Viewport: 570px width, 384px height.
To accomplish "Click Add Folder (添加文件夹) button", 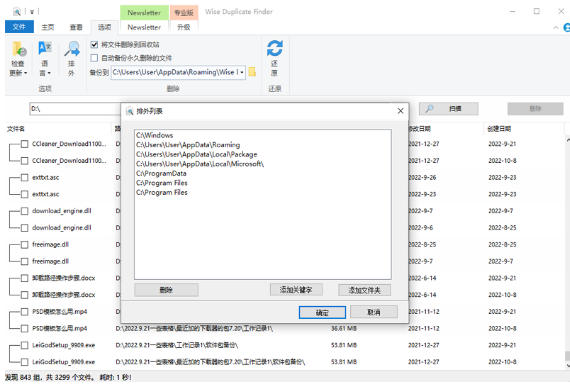I will [x=365, y=290].
